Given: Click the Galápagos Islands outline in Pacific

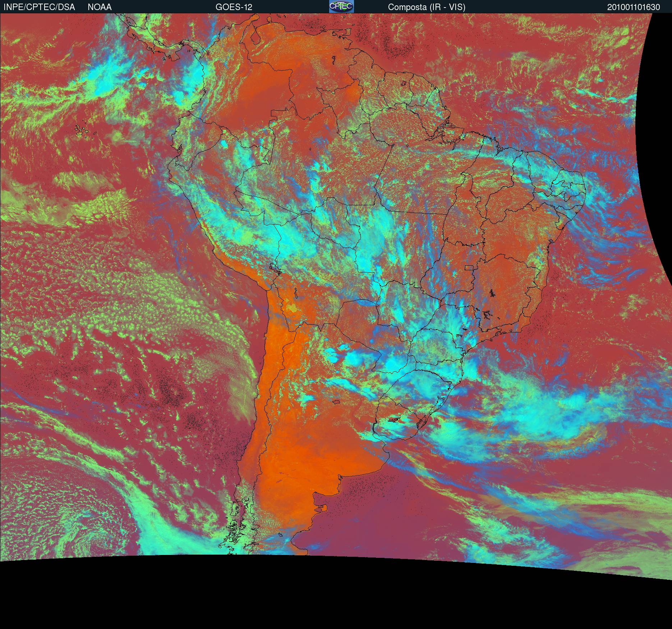Looking at the screenshot, I should pos(85,131).
